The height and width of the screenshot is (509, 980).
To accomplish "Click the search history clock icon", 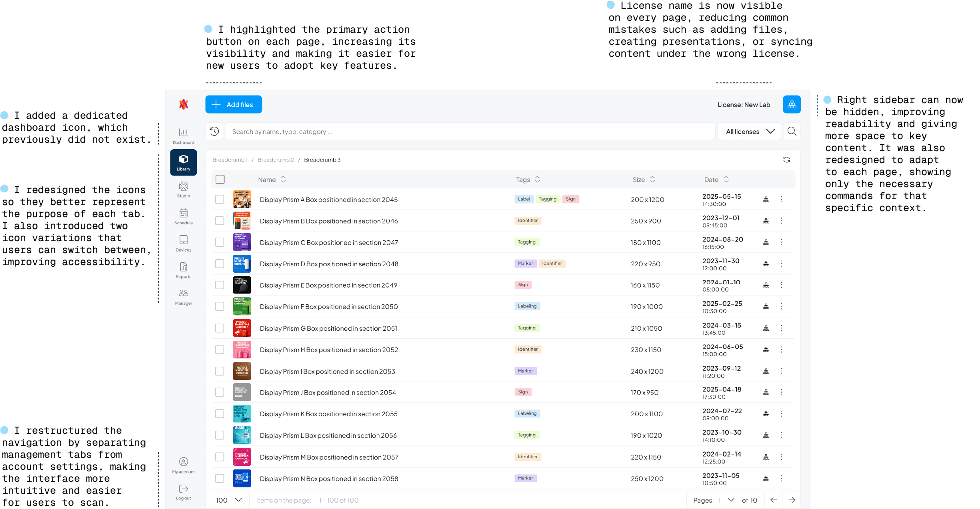I will (x=214, y=131).
